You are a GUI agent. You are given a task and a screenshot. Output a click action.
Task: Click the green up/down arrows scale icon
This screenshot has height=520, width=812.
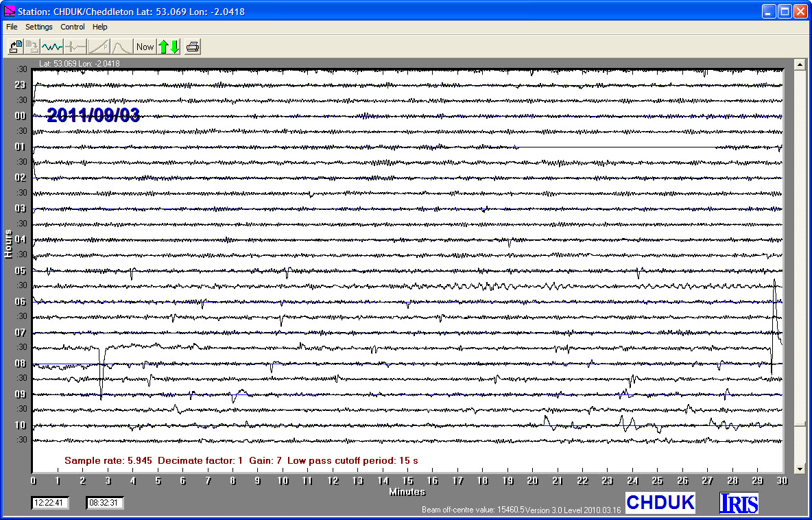(x=169, y=47)
